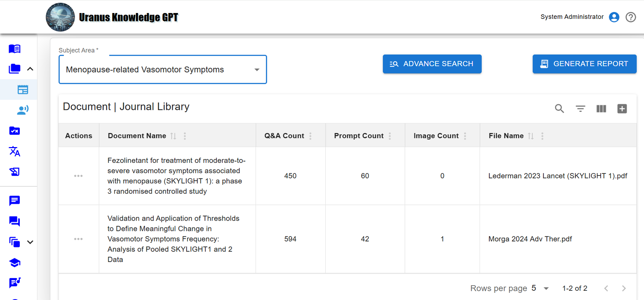This screenshot has width=644, height=300.
Task: Collapse the folders sidebar section chevron
Action: point(30,69)
